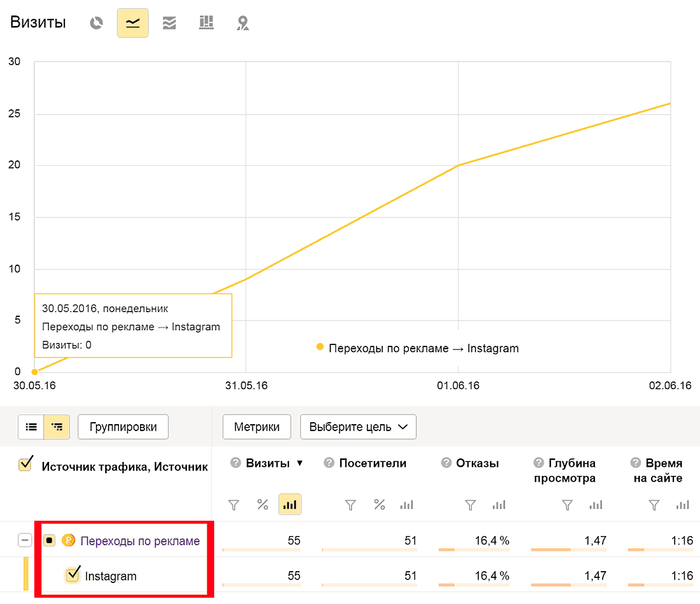
Task: Plot Отказы on chart
Action: click(498, 505)
